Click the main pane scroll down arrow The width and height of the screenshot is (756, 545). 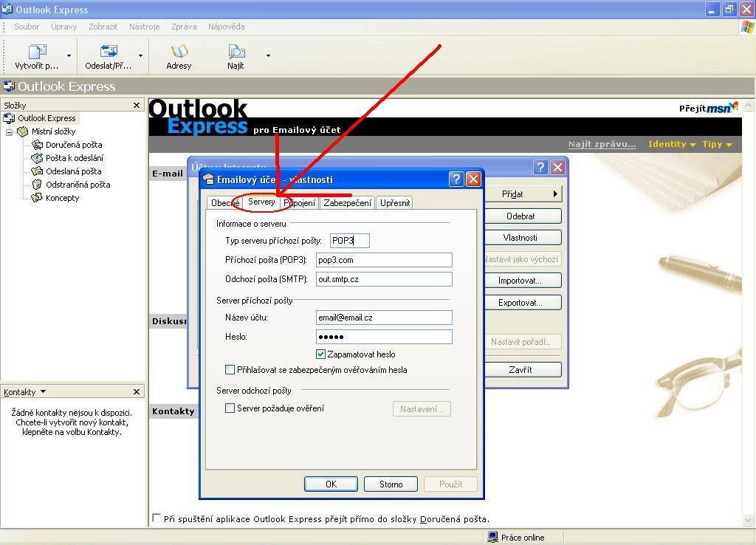[x=749, y=520]
